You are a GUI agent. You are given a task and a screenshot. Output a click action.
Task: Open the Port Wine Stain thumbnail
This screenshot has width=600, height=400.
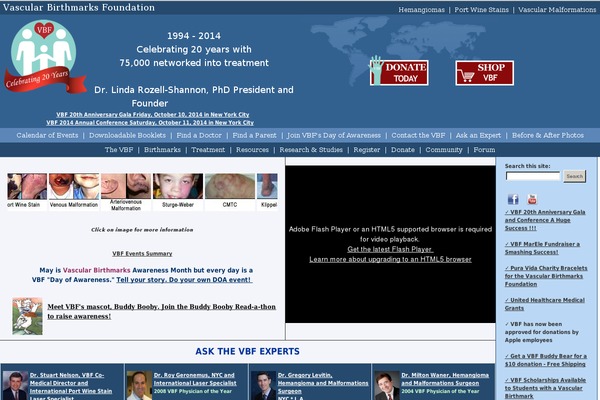pos(27,191)
